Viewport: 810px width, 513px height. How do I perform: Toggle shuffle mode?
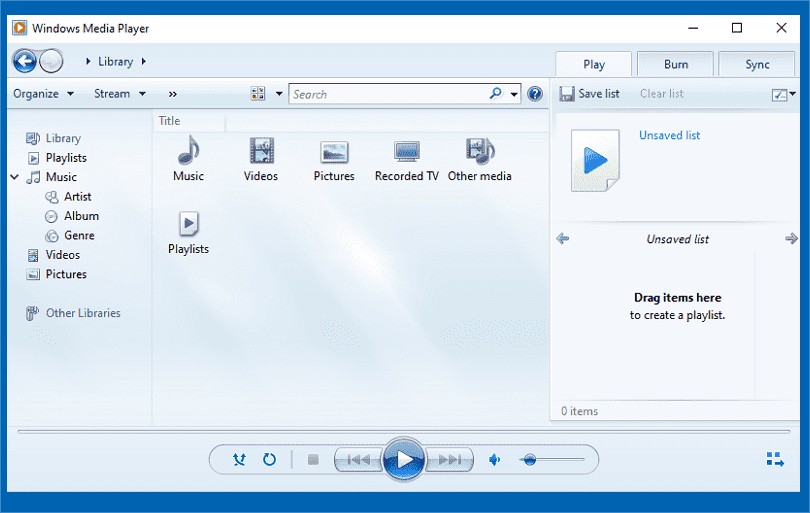[x=239, y=459]
